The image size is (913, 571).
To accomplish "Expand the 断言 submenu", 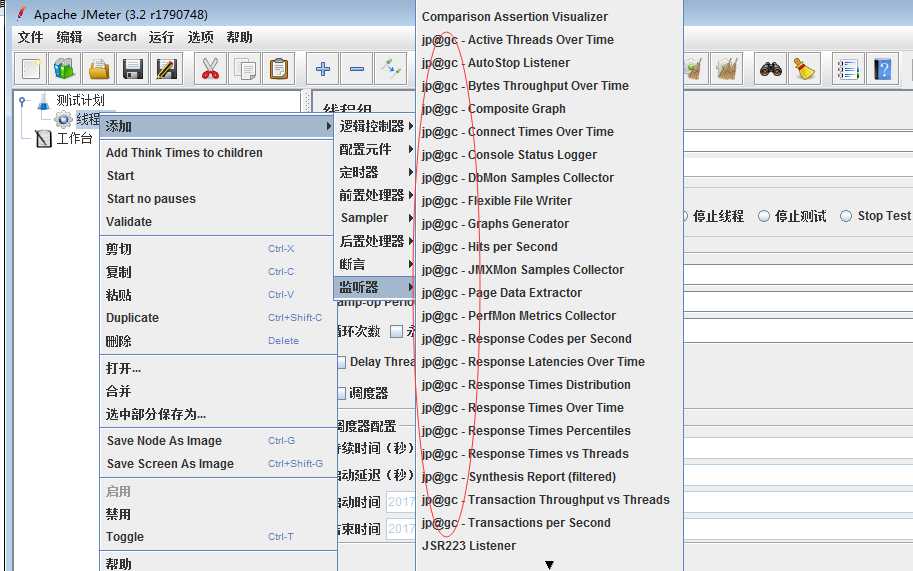I will [376, 264].
